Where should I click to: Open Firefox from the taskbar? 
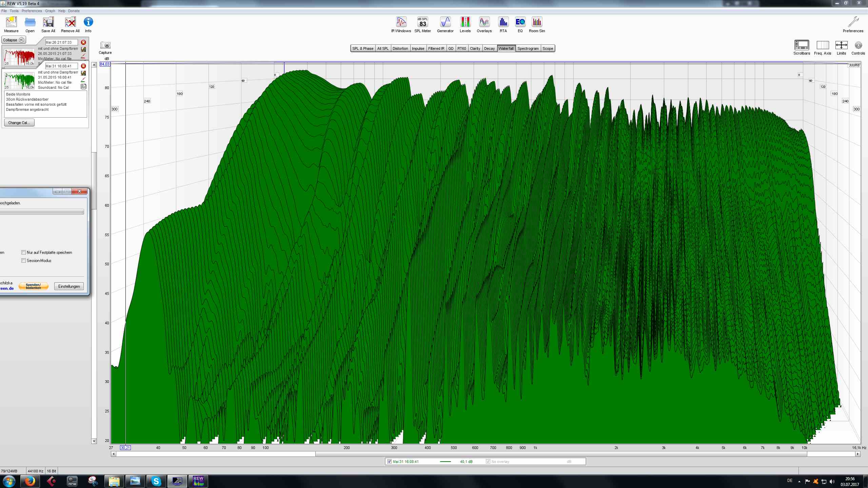30,481
